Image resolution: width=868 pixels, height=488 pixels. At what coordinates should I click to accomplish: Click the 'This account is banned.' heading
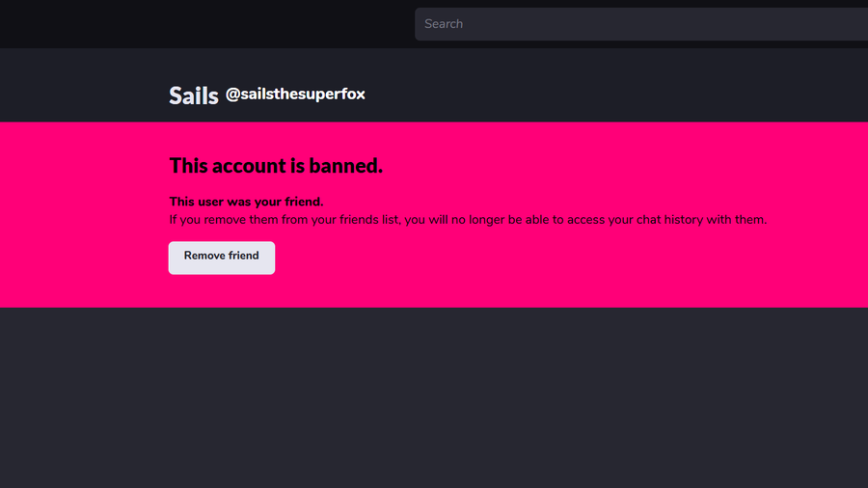click(276, 166)
